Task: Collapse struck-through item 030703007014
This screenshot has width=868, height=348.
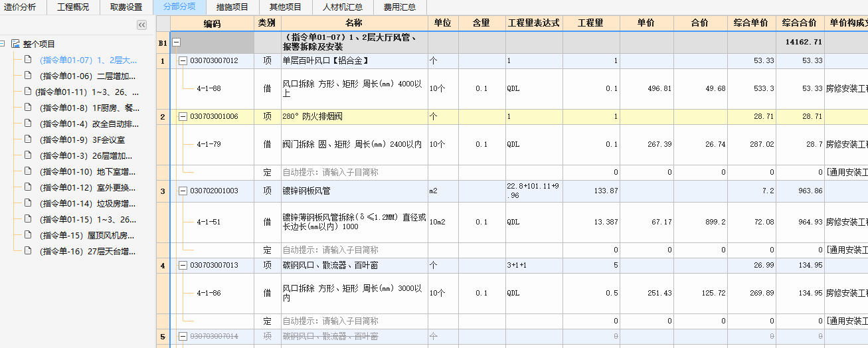Action: tap(183, 337)
